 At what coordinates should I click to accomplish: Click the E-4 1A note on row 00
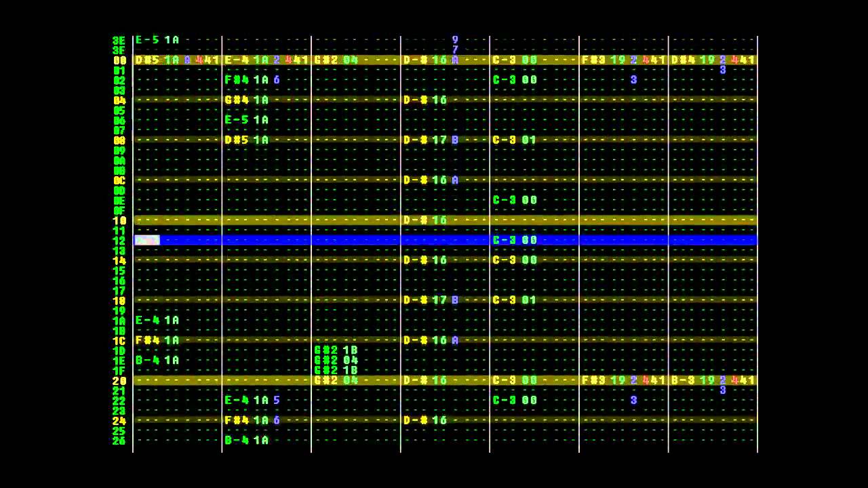pos(247,60)
